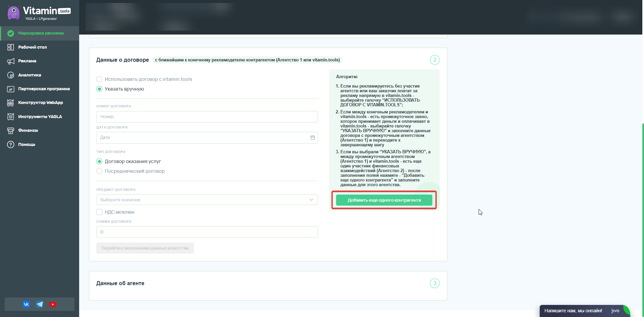Enable the НДС включен checkbox
This screenshot has height=317, width=644.
tap(99, 212)
